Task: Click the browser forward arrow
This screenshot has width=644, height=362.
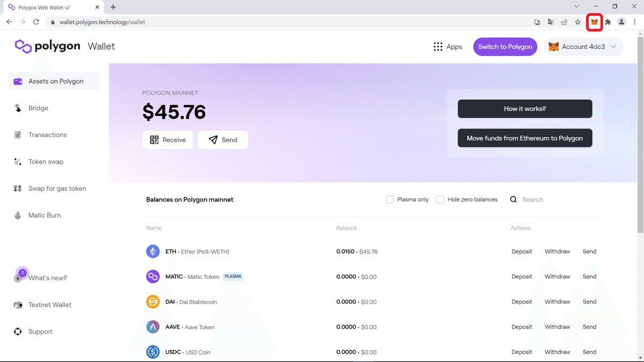Action: click(x=23, y=22)
